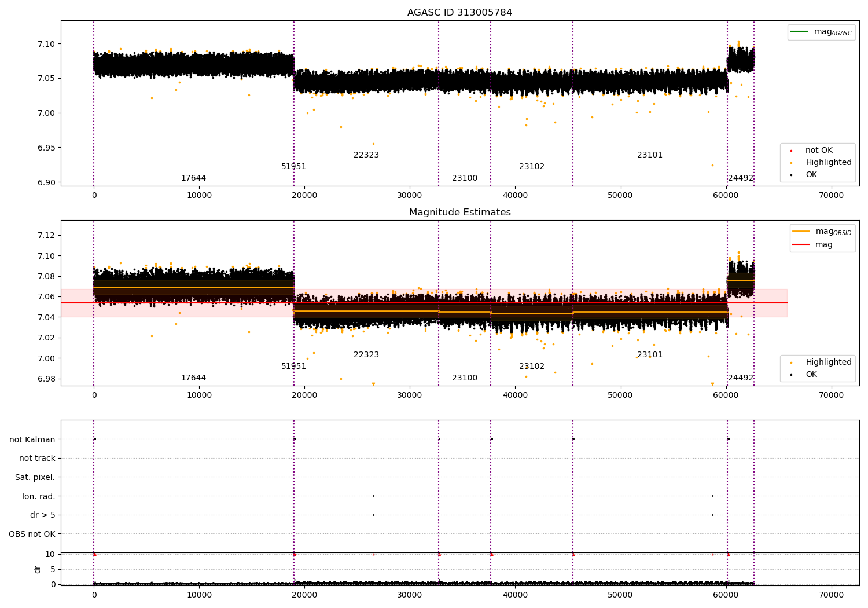868x608 pixels.
Task: Click obsid label 23102 in top panel
Action: click(x=532, y=167)
